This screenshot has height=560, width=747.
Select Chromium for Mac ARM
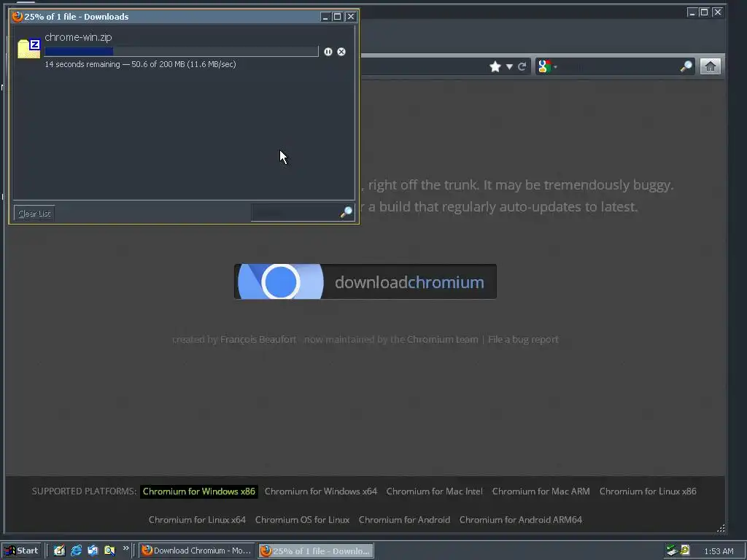(541, 491)
